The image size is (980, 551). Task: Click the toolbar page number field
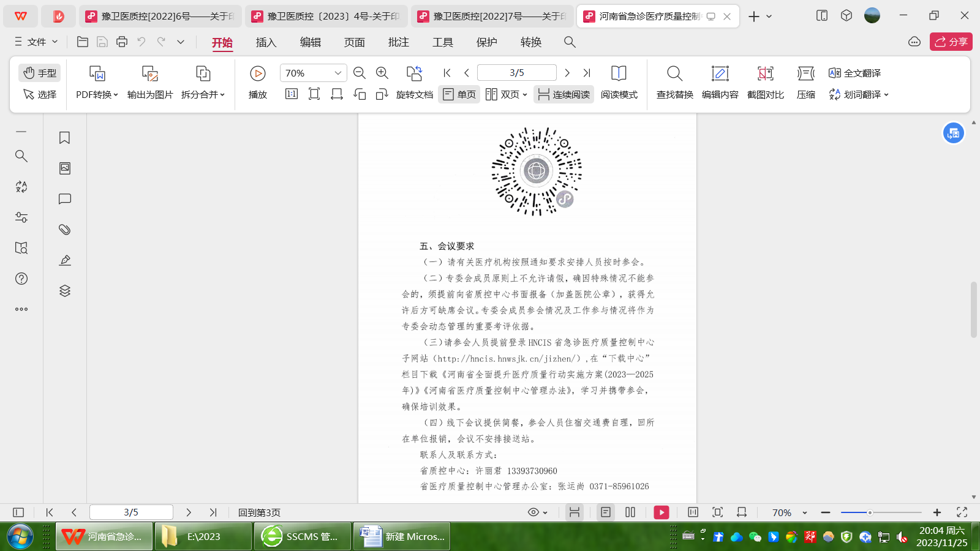click(x=516, y=73)
